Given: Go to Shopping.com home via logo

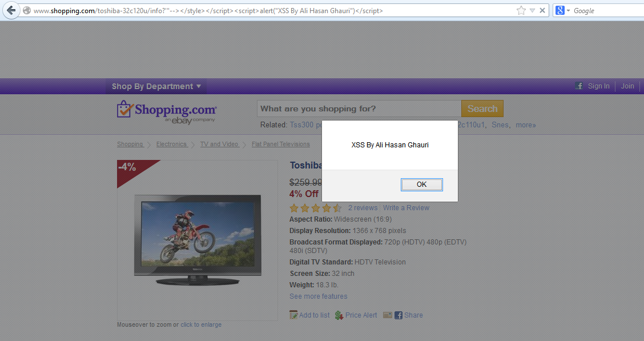Looking at the screenshot, I should pos(166,112).
